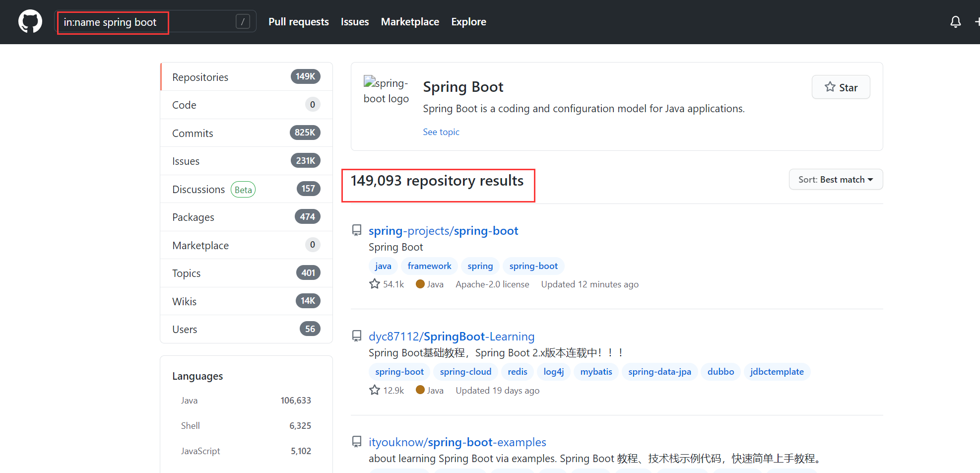Select the Topics results filter
The height and width of the screenshot is (473, 980).
(x=246, y=273)
